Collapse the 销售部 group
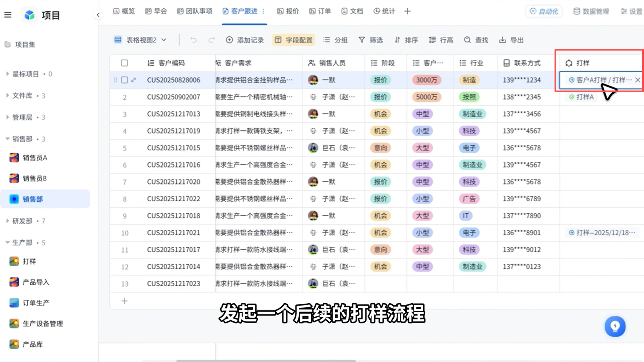 coord(7,139)
